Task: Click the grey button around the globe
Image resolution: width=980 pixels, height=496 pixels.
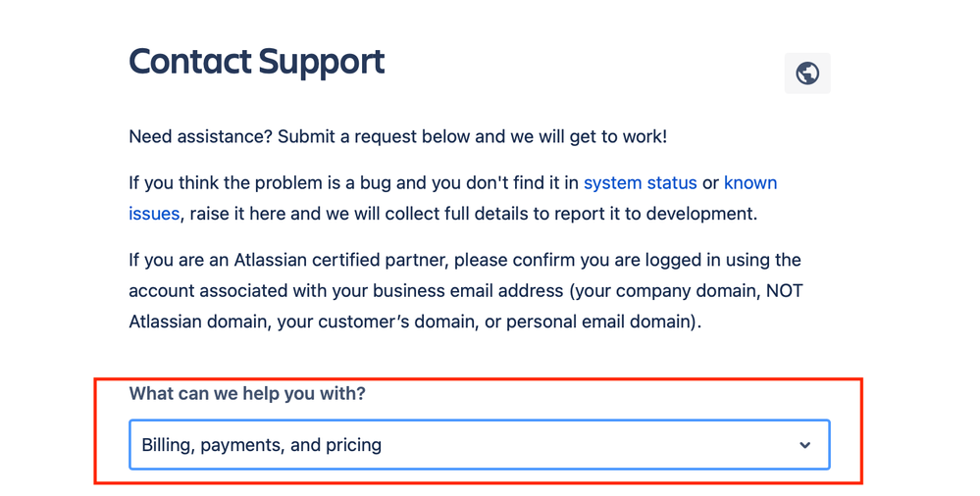Action: click(x=807, y=74)
